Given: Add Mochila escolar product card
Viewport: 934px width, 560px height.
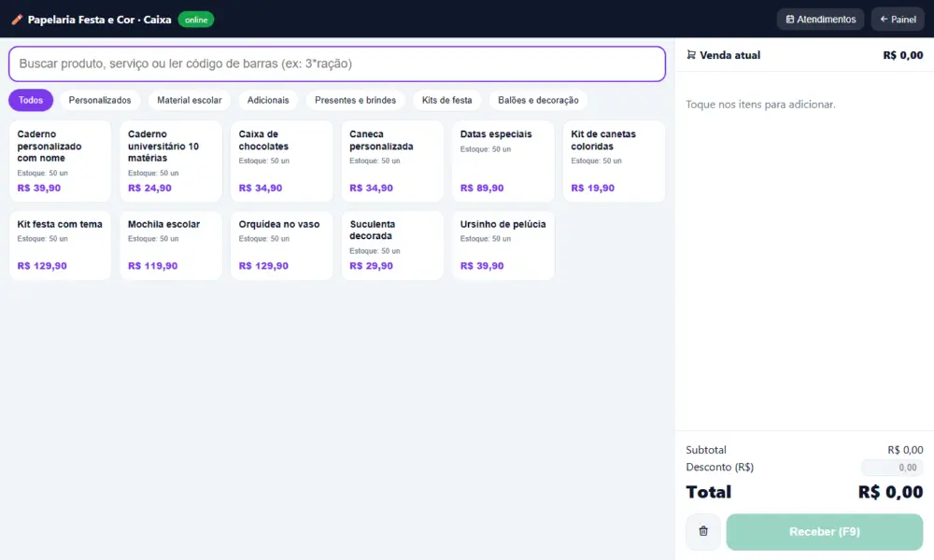Looking at the screenshot, I should click(x=171, y=245).
